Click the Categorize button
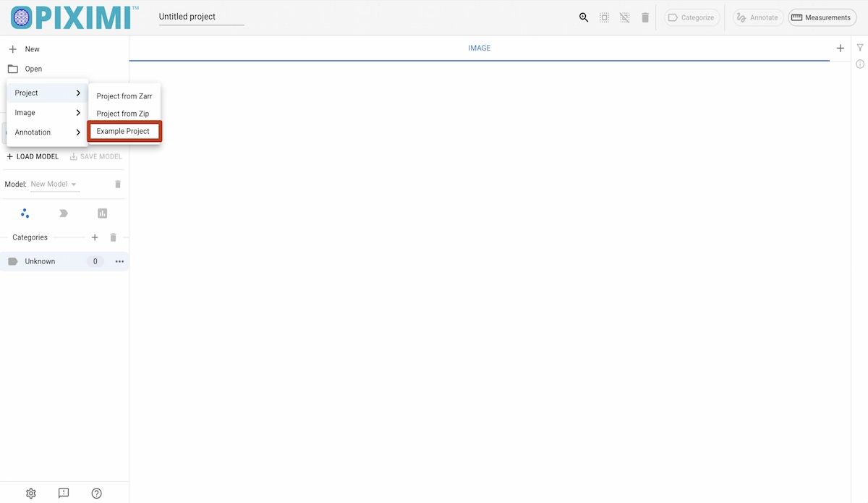 (691, 17)
